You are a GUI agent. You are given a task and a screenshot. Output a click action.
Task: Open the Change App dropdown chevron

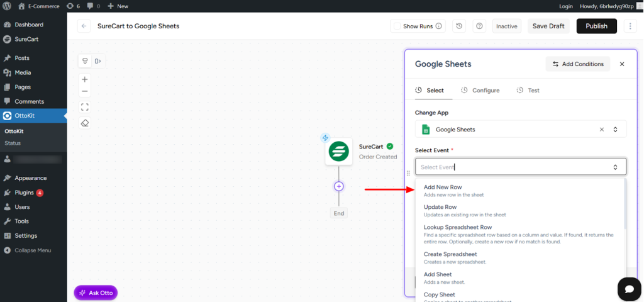click(615, 130)
